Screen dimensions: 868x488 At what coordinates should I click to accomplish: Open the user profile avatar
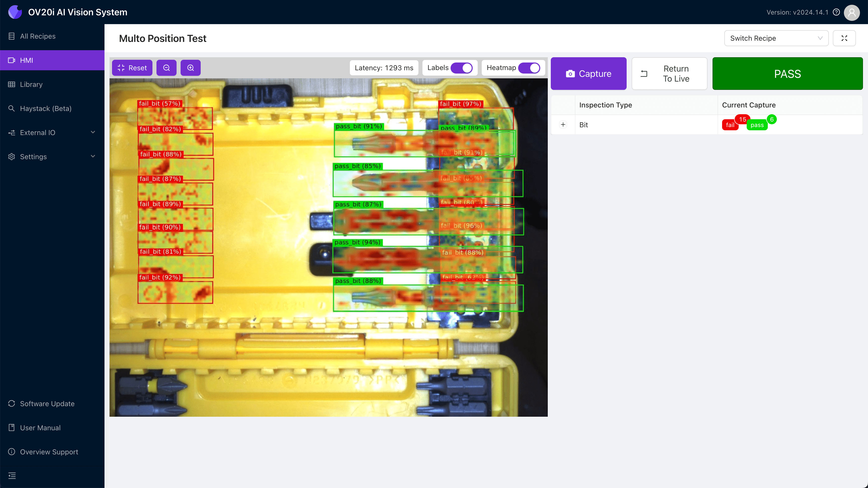tap(852, 13)
